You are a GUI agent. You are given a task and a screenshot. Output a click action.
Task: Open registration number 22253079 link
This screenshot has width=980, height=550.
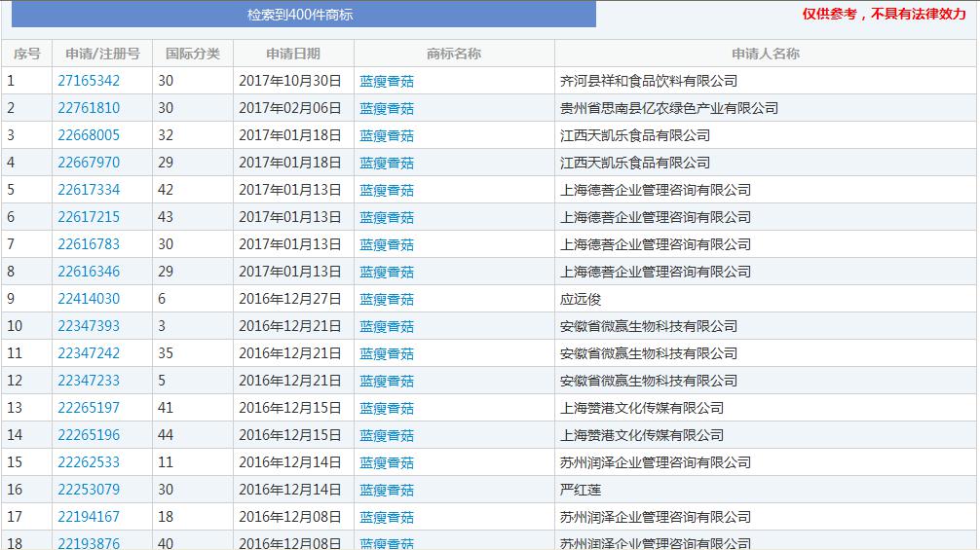coord(89,490)
